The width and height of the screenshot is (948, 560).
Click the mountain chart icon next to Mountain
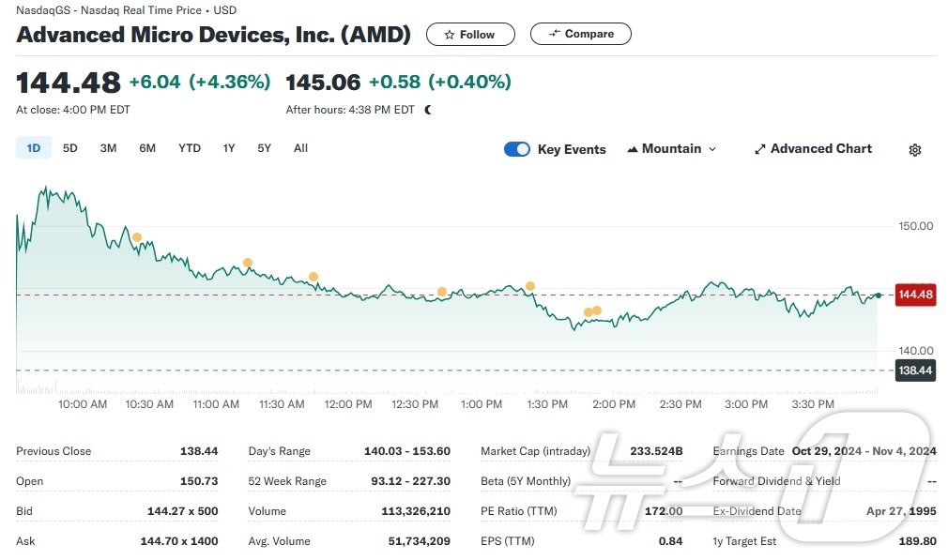pyautogui.click(x=633, y=148)
